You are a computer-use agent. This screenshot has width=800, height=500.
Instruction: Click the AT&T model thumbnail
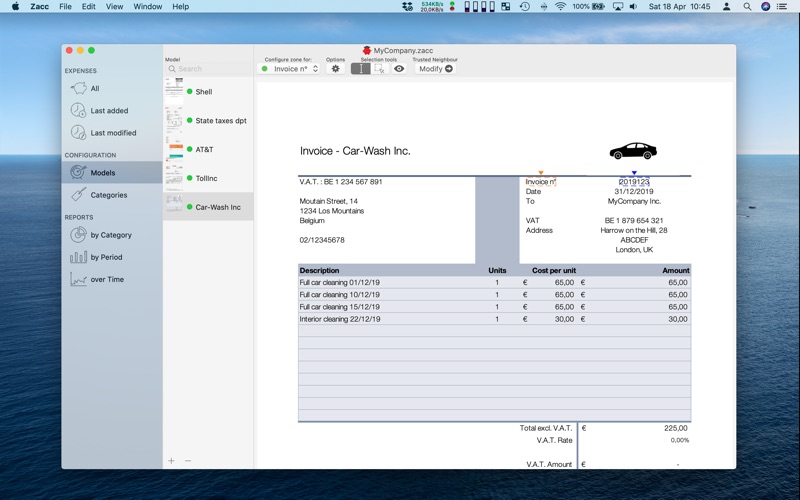174,149
